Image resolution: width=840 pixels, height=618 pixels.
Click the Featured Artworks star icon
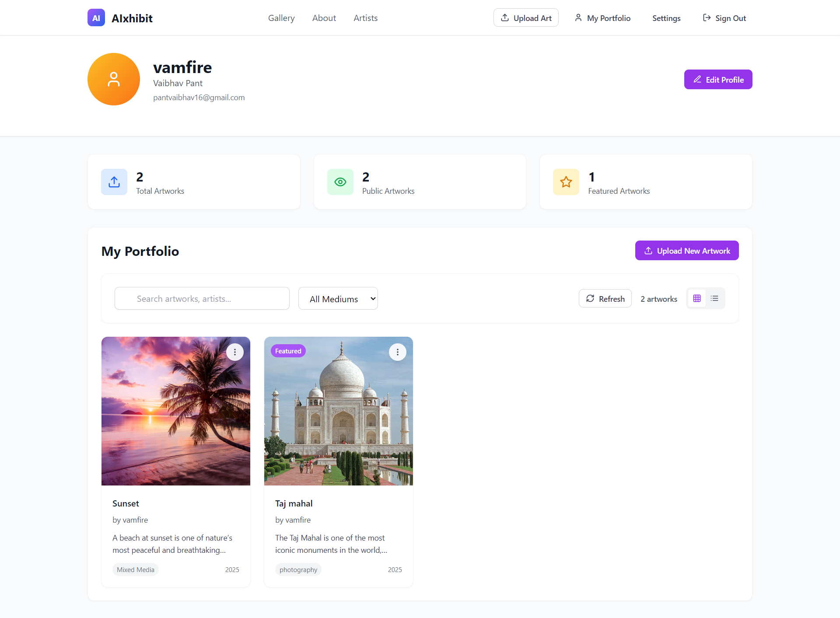566,182
